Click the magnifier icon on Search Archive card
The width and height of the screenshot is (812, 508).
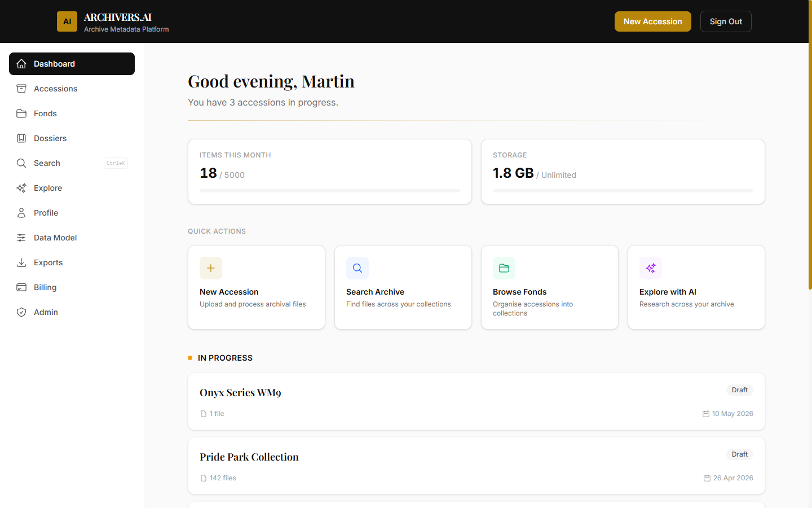pyautogui.click(x=358, y=268)
